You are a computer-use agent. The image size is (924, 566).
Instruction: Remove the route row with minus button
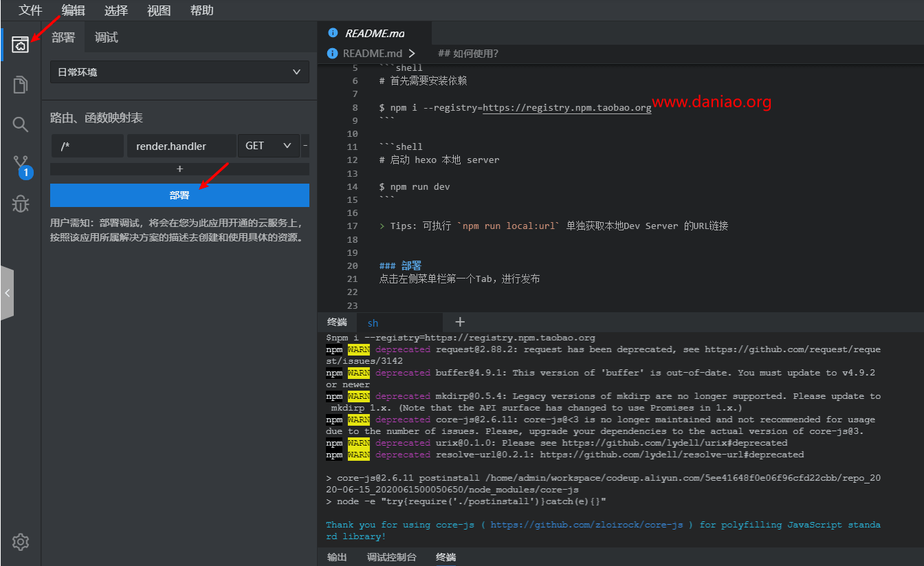coord(305,146)
